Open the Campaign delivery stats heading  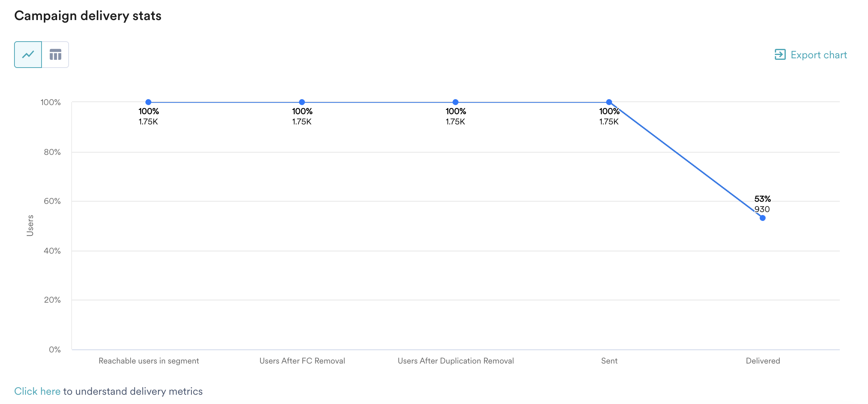pyautogui.click(x=88, y=16)
